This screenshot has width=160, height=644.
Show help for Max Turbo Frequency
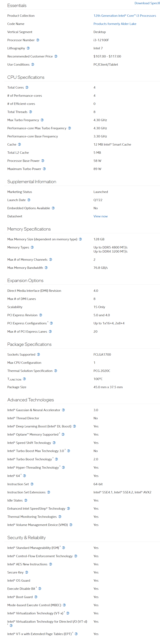[42, 120]
